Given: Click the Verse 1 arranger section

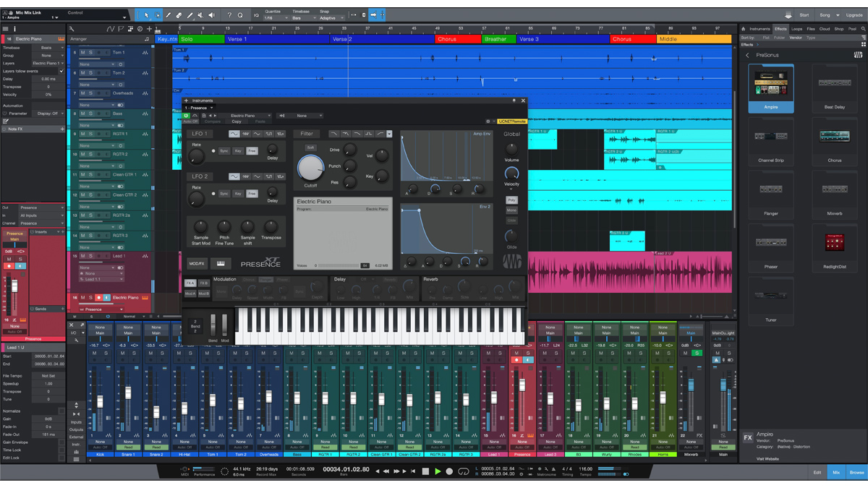Looking at the screenshot, I should pos(277,39).
